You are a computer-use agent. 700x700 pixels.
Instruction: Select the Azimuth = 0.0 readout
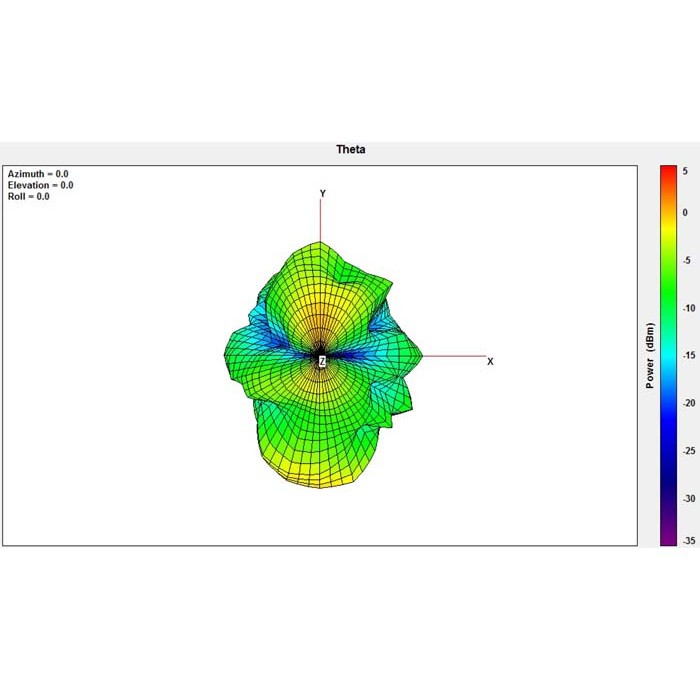(38, 174)
